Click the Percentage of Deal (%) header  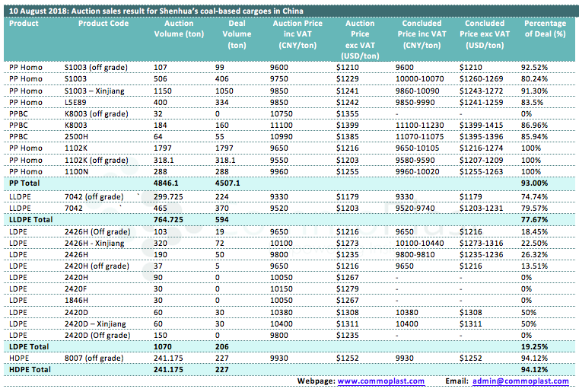click(545, 29)
